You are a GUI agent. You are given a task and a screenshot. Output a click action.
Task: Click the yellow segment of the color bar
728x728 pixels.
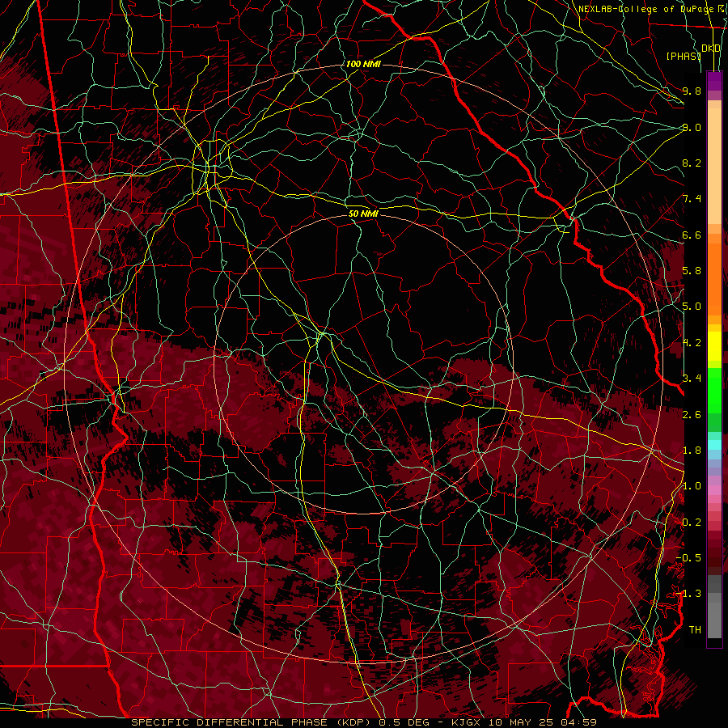point(714,346)
